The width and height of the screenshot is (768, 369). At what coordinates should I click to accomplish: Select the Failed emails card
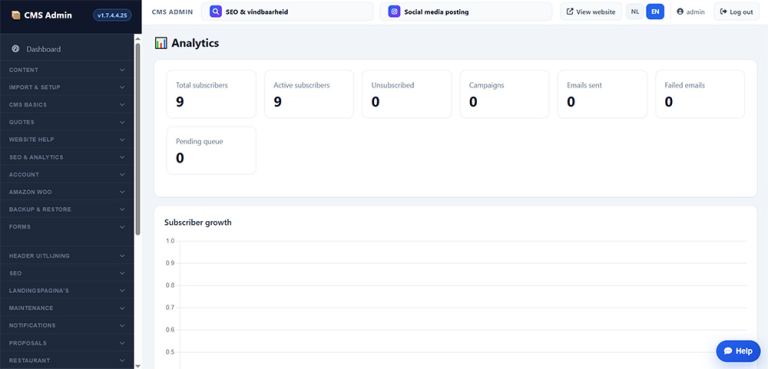(700, 94)
